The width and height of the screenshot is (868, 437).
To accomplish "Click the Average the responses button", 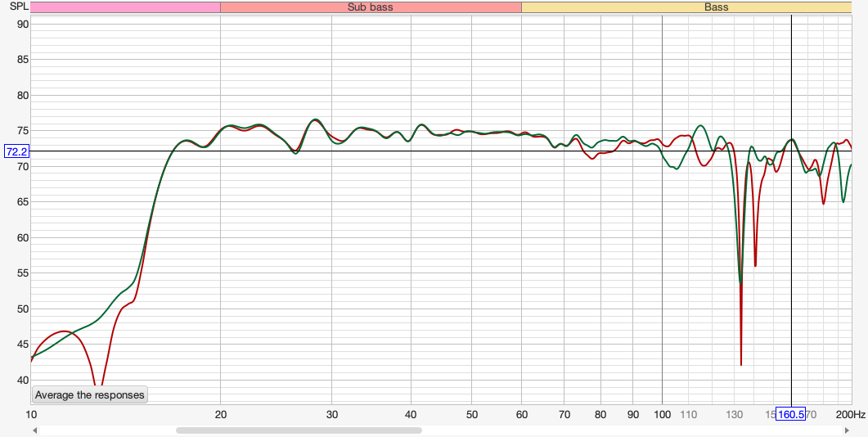I will [90, 395].
